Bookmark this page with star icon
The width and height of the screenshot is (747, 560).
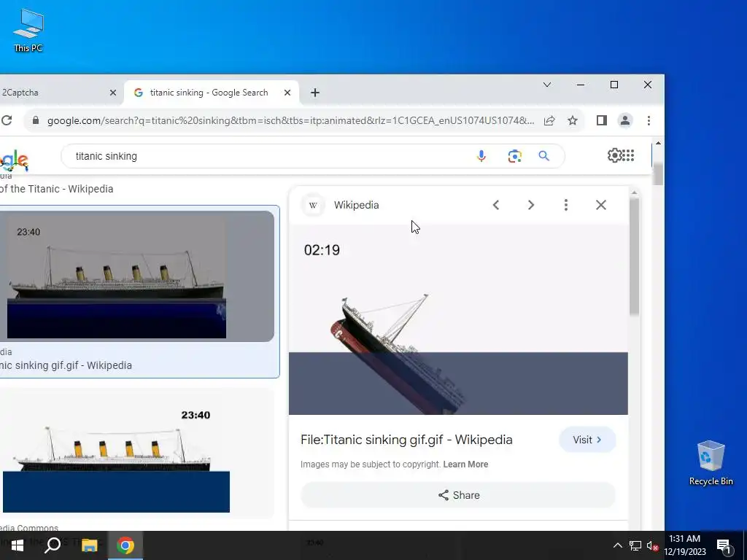573,120
